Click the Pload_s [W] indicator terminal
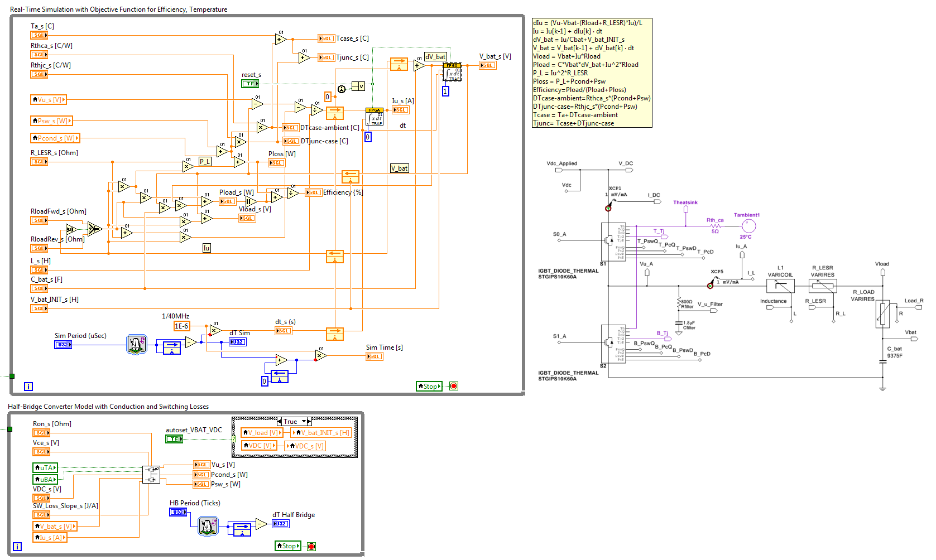 (x=228, y=201)
